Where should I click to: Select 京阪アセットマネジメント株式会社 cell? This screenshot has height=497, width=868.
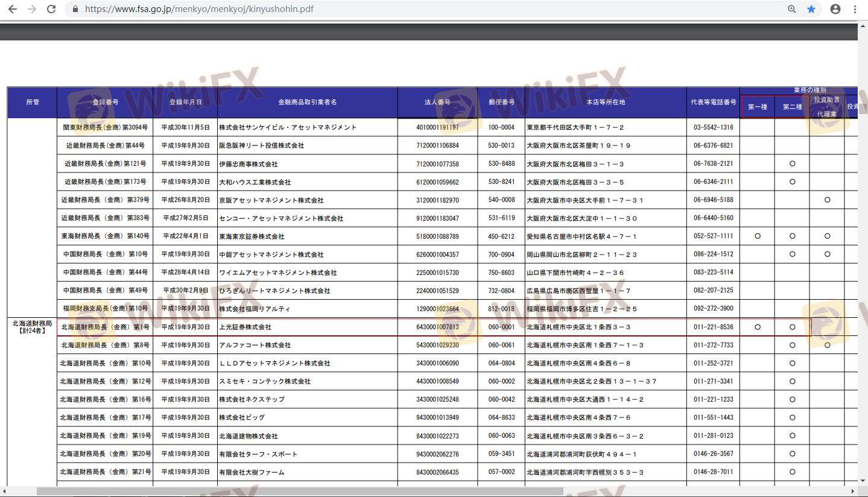[x=308, y=200]
